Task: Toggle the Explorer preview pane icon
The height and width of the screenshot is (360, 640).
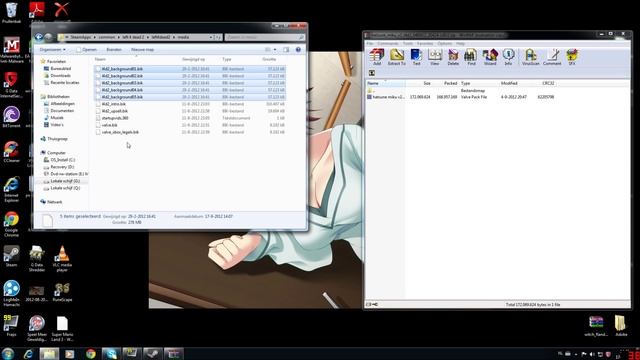Action: [286, 49]
